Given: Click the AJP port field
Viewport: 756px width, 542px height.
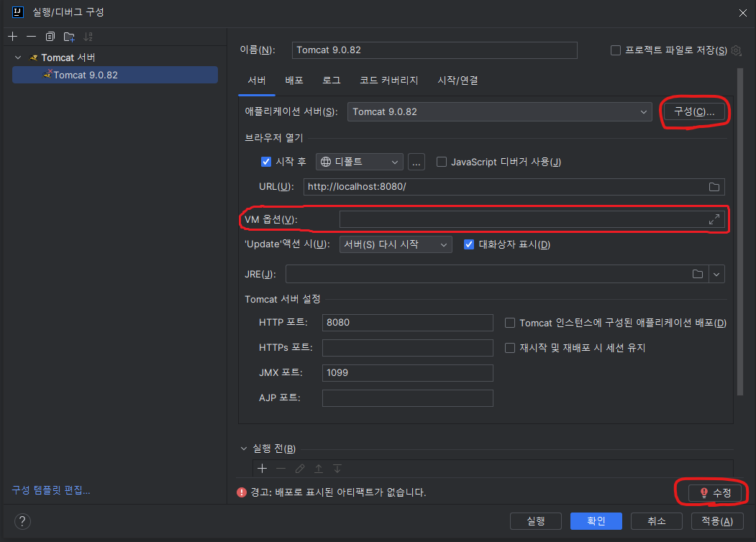Looking at the screenshot, I should pos(407,398).
